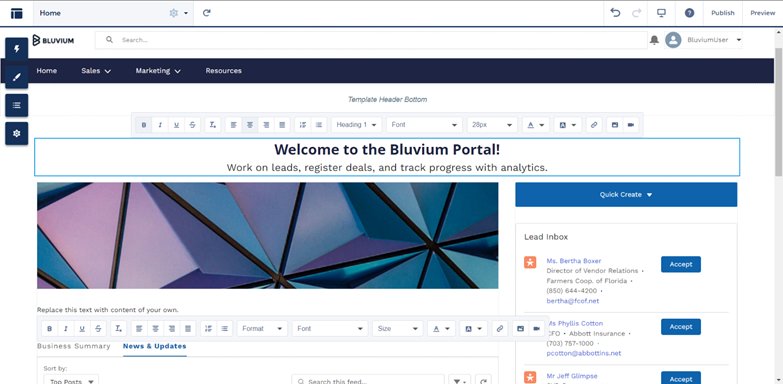The width and height of the screenshot is (783, 384).
Task: Click the pcotton@abbottins.net email link
Action: point(584,353)
